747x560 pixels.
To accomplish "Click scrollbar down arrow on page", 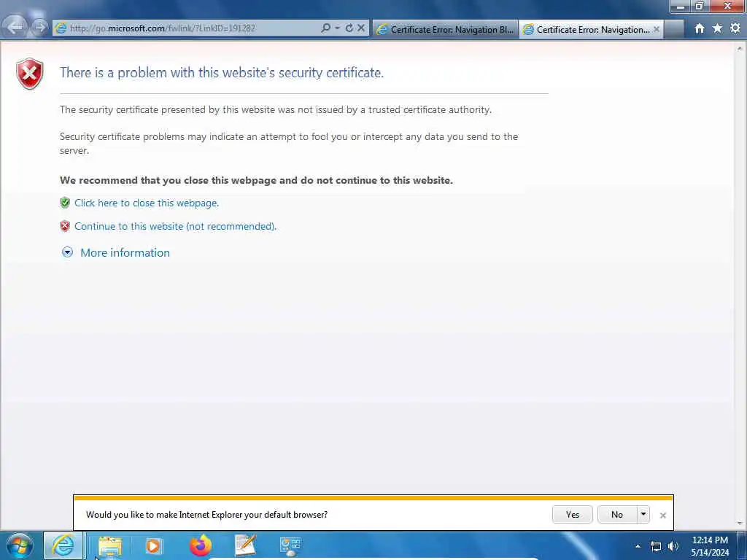I will pos(740,524).
